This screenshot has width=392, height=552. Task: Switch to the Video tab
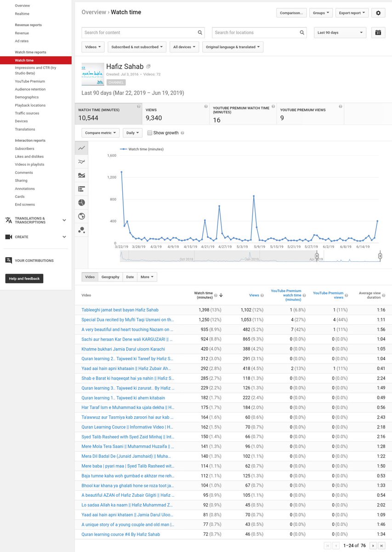(90, 277)
